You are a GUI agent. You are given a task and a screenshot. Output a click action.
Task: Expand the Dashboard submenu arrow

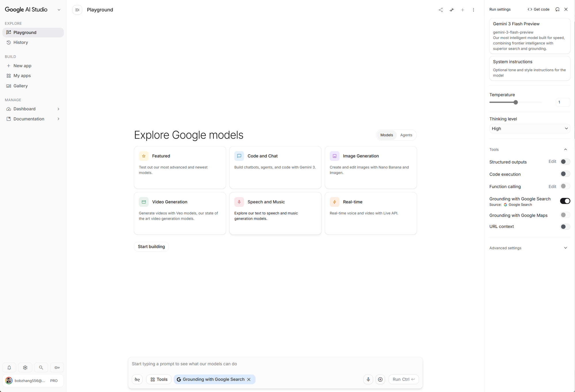coord(58,109)
